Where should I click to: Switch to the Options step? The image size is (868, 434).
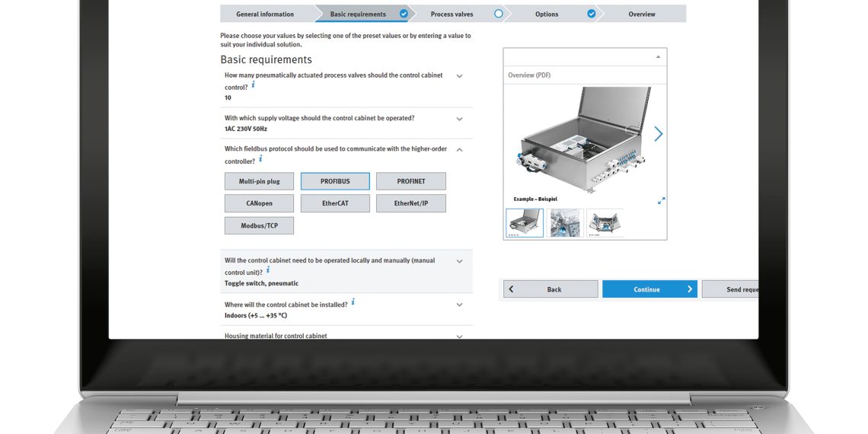pos(547,14)
